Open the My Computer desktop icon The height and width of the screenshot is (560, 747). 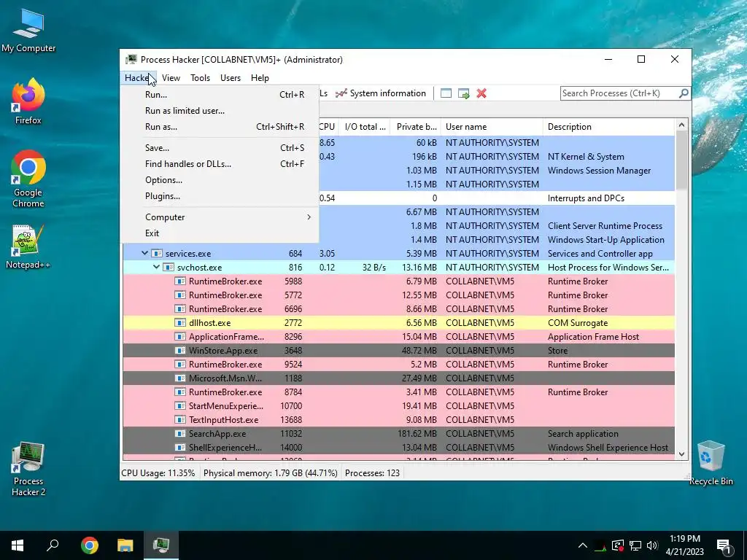pos(28,31)
